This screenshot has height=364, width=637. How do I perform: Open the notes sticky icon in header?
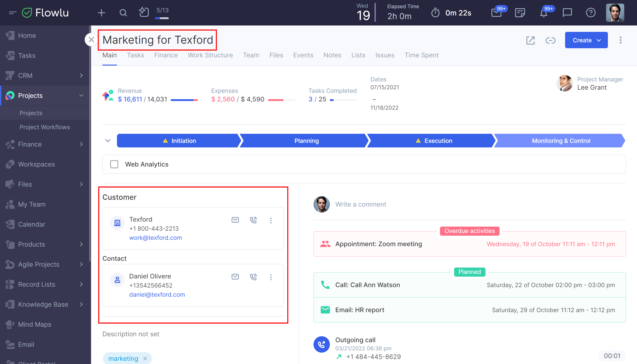[520, 13]
